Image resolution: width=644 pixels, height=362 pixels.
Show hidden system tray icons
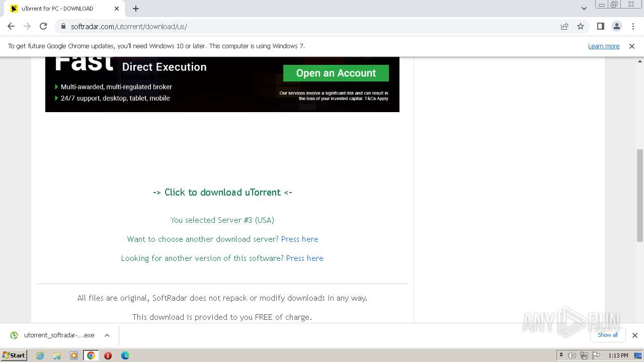pyautogui.click(x=561, y=355)
